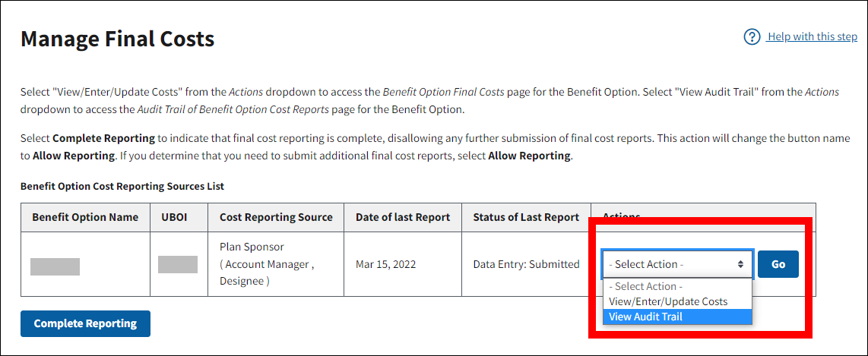The image size is (868, 356).
Task: Click the up-down arrows on the Actions dropdown
Action: pyautogui.click(x=740, y=264)
